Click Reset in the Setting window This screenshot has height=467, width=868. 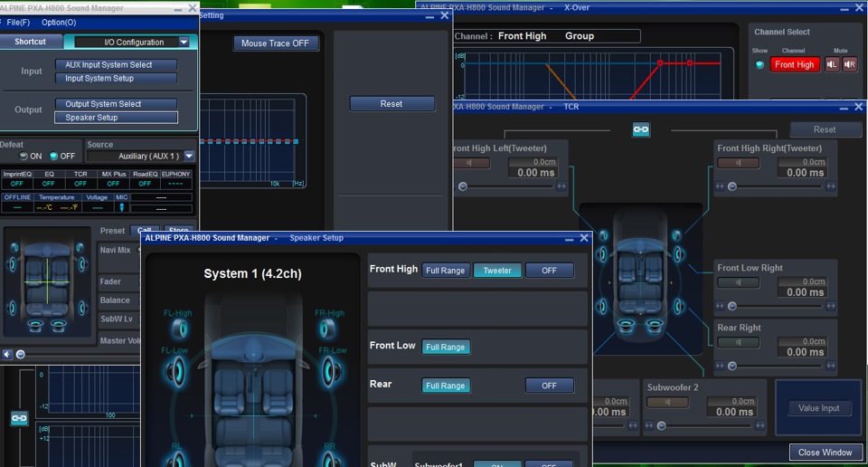coord(392,103)
